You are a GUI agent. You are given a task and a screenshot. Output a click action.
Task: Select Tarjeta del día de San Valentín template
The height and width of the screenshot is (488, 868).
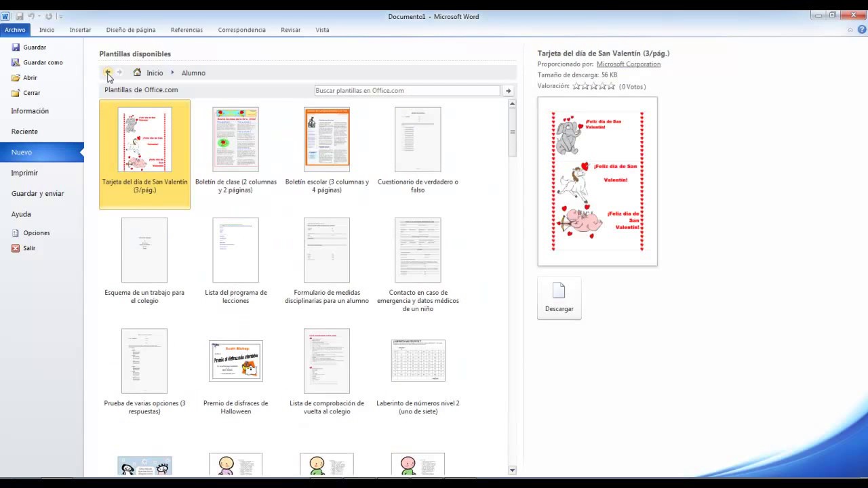144,155
